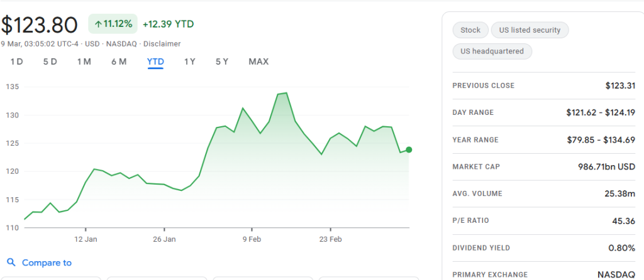The image size is (644, 280).
Task: Click the 26 Jan axis date label
Action: click(164, 239)
